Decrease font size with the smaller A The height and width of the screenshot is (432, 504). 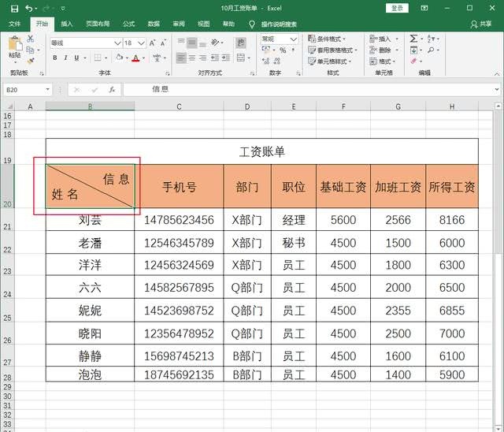pos(163,43)
